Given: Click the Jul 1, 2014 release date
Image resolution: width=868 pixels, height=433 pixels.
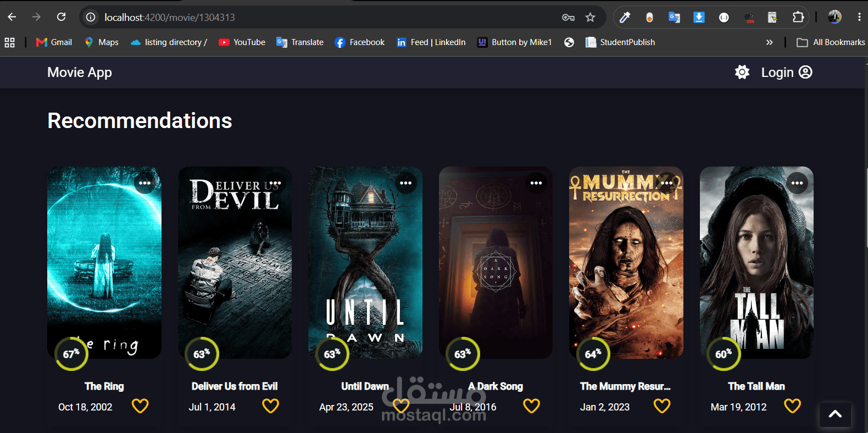Looking at the screenshot, I should coord(212,407).
